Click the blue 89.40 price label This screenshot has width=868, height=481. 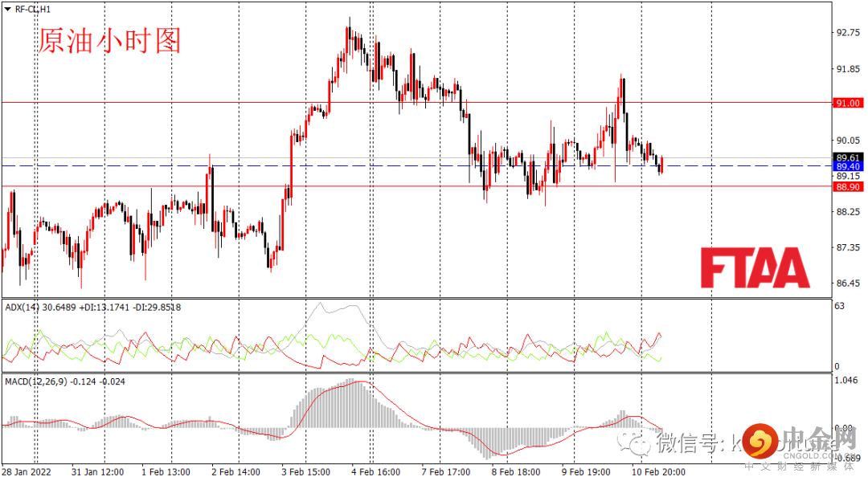click(x=848, y=167)
